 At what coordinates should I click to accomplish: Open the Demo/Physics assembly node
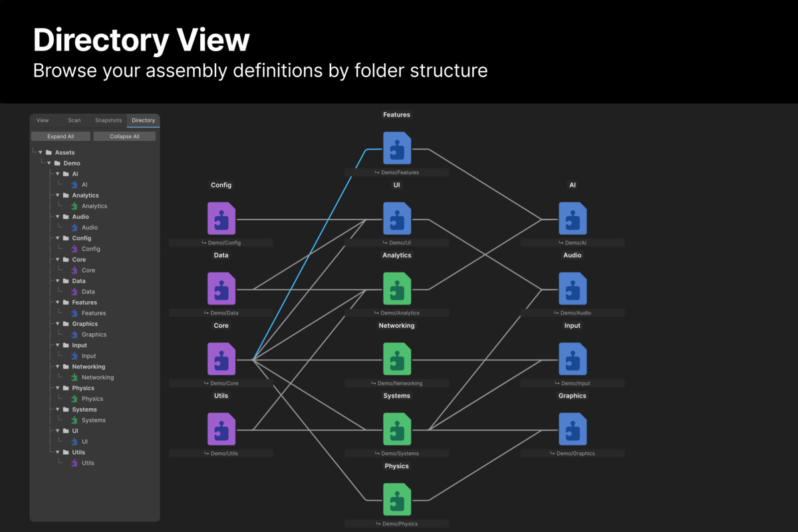tap(396, 499)
